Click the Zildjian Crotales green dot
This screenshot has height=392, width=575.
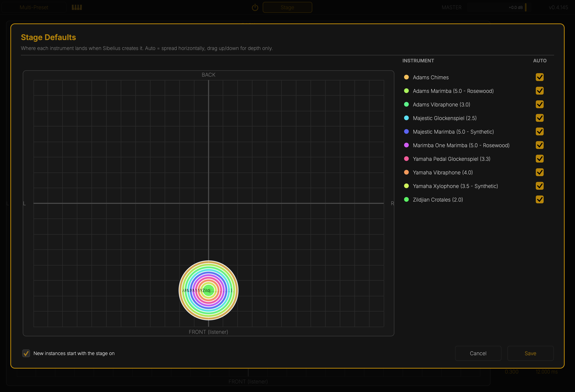[406, 200]
